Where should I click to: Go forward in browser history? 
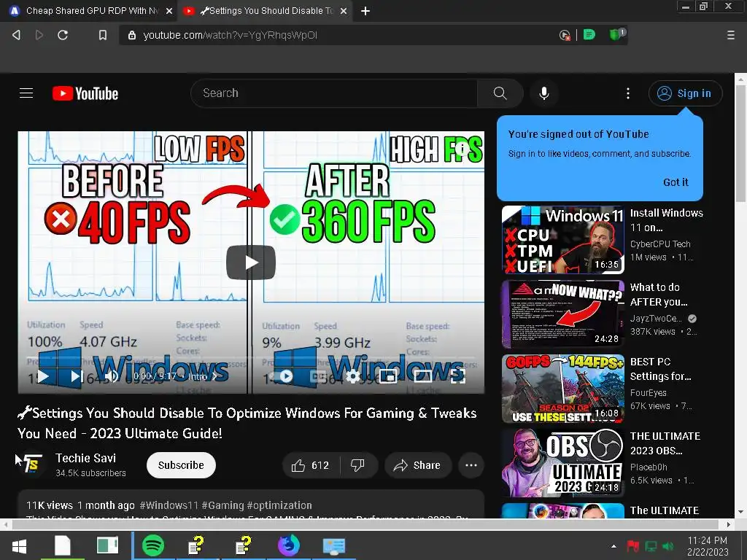[x=39, y=35]
